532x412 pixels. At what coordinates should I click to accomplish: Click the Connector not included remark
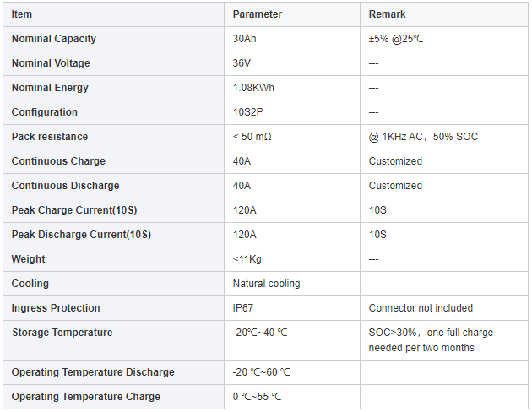[x=421, y=308]
